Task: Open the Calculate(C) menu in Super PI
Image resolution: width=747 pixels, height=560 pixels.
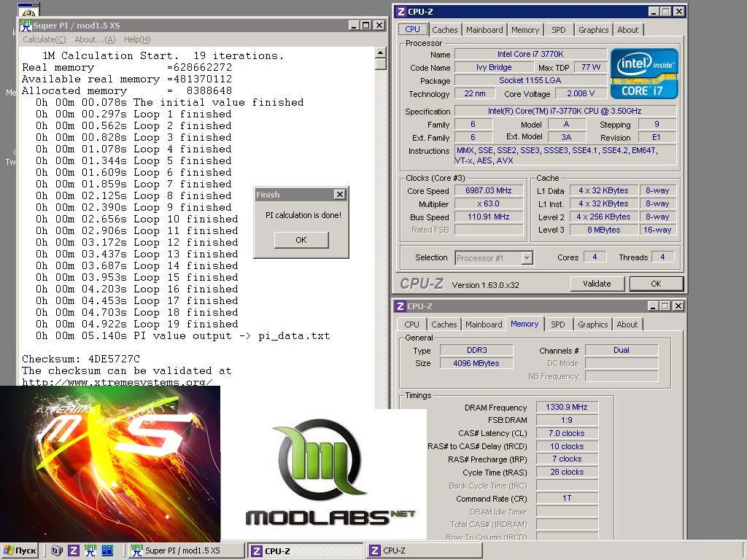Action: click(44, 39)
